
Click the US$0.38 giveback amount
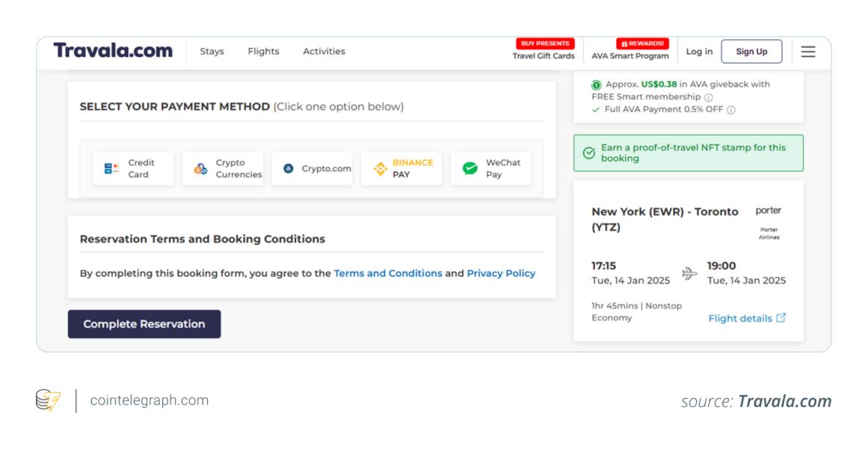click(x=659, y=85)
